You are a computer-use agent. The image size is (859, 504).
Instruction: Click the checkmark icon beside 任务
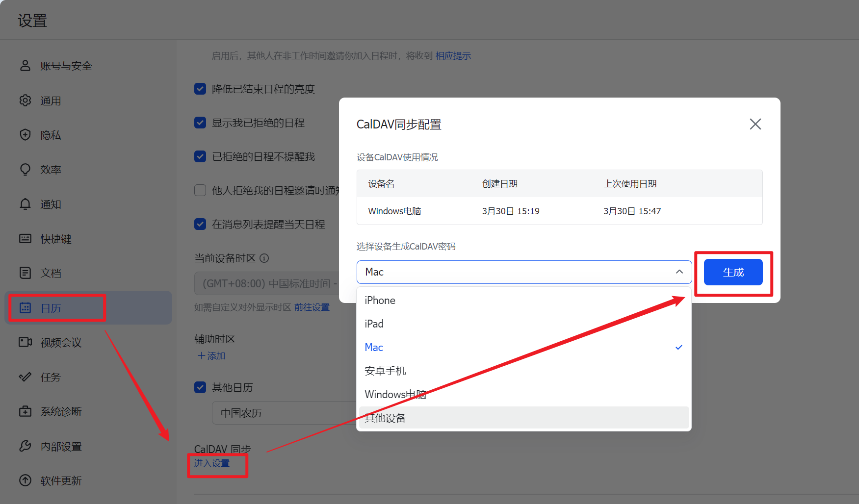click(x=25, y=377)
